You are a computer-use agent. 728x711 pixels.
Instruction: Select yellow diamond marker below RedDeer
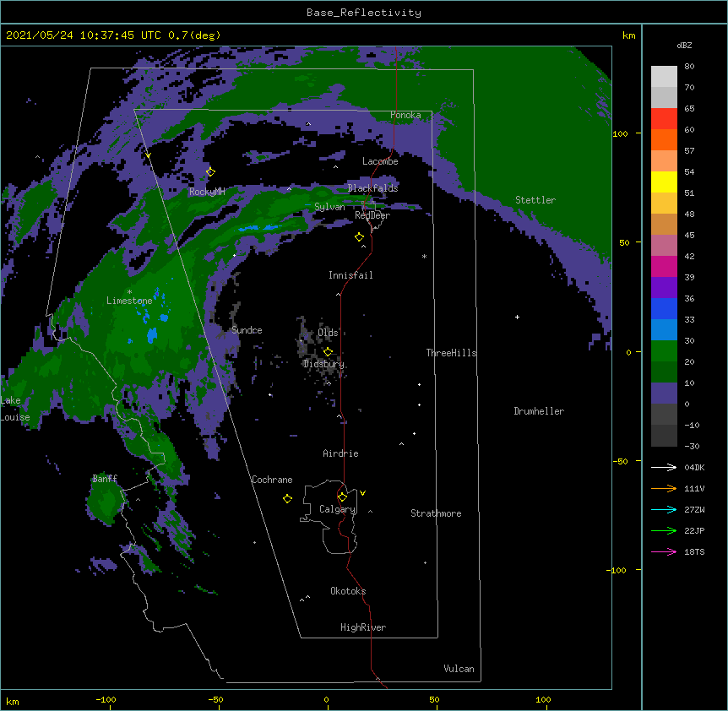pyautogui.click(x=359, y=237)
